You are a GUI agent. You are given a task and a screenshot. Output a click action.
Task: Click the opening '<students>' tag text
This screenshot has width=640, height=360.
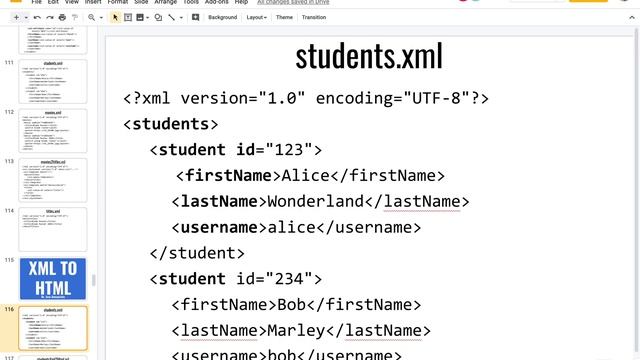point(171,124)
